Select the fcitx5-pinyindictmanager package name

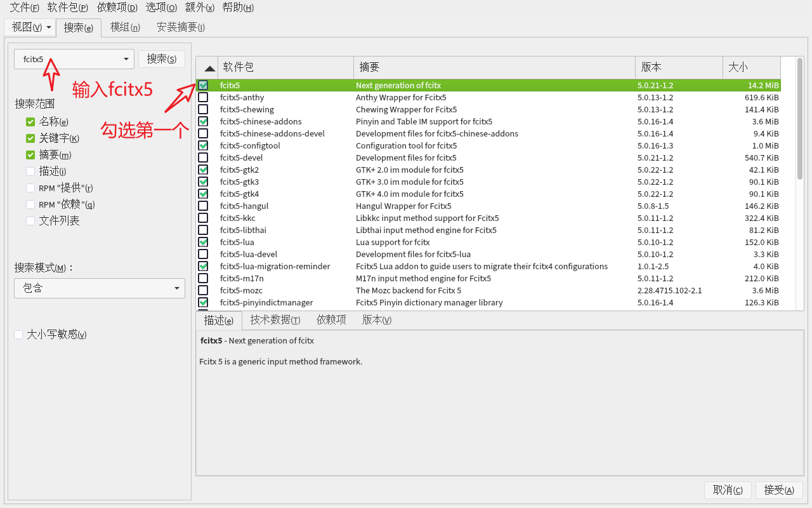(x=266, y=302)
